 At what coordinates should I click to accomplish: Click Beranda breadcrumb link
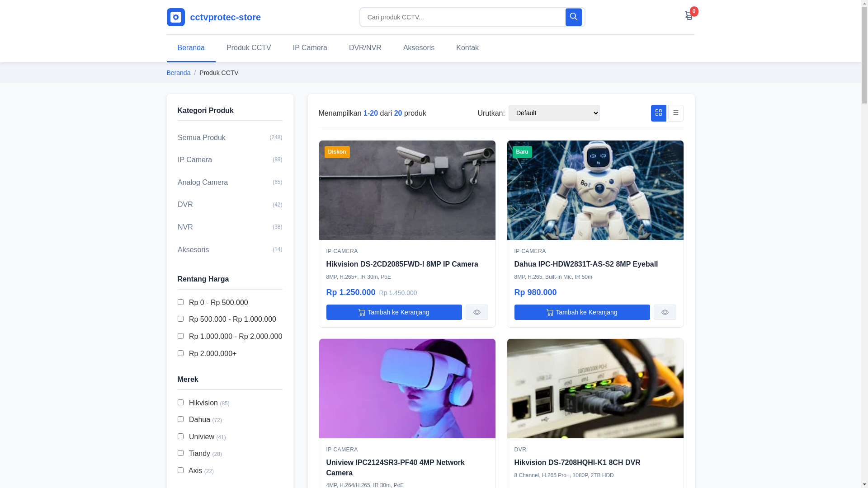(178, 73)
